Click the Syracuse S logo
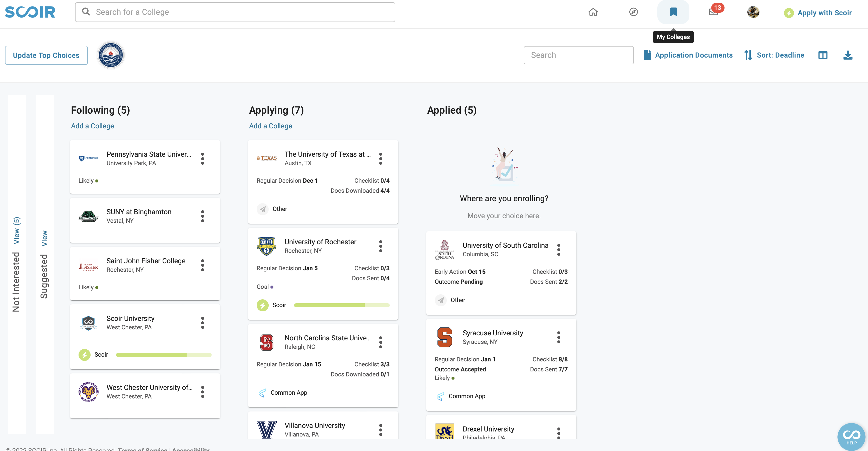The image size is (868, 451). click(445, 337)
